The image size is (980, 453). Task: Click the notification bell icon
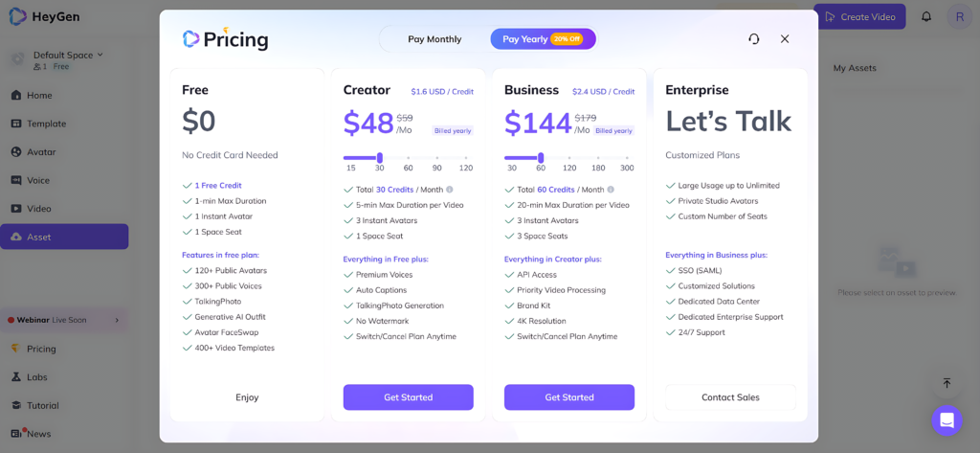[926, 17]
